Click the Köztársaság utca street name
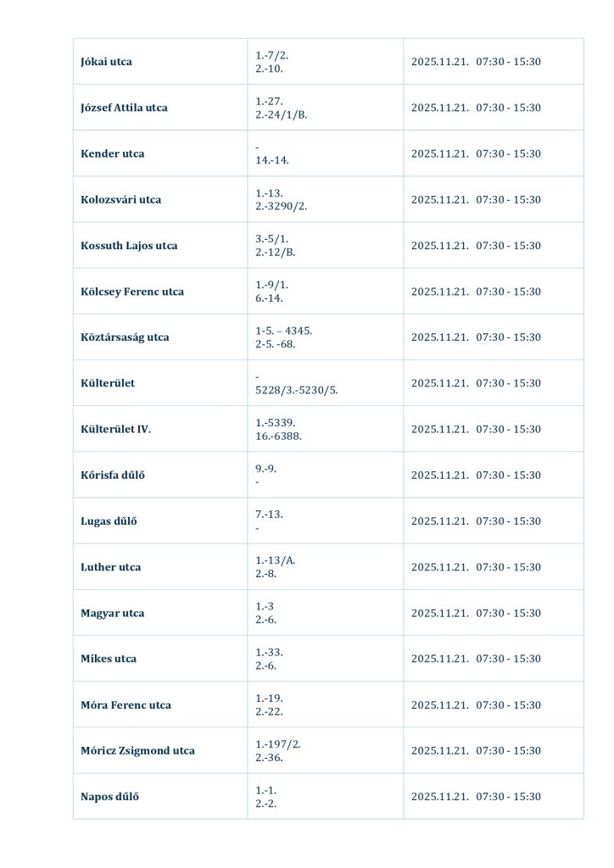The width and height of the screenshot is (614, 868). [125, 337]
